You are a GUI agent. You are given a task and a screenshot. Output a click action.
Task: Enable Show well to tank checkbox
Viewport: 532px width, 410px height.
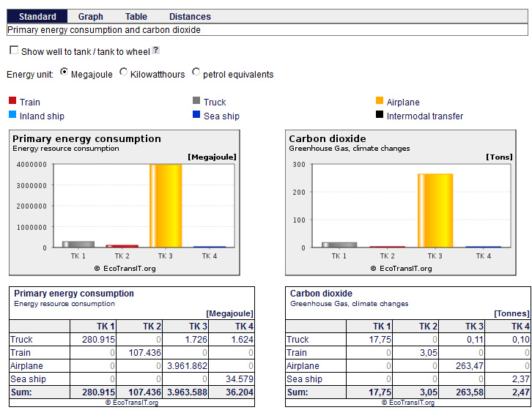tap(14, 51)
